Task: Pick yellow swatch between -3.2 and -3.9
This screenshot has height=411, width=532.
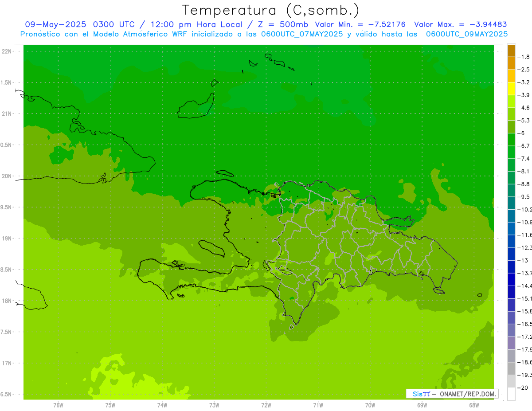Action: [511, 89]
